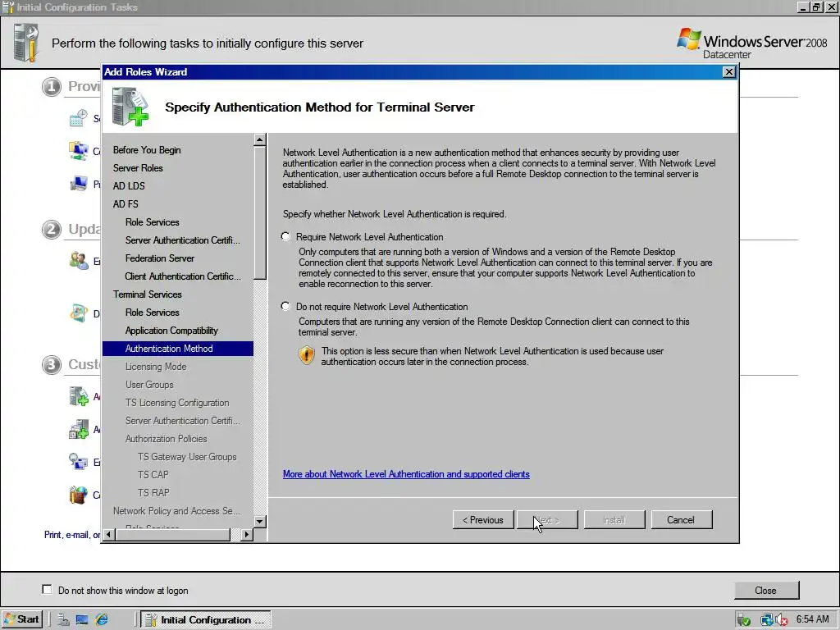This screenshot has height=630, width=840.
Task: Click the networking icon in section 1
Action: 79,151
